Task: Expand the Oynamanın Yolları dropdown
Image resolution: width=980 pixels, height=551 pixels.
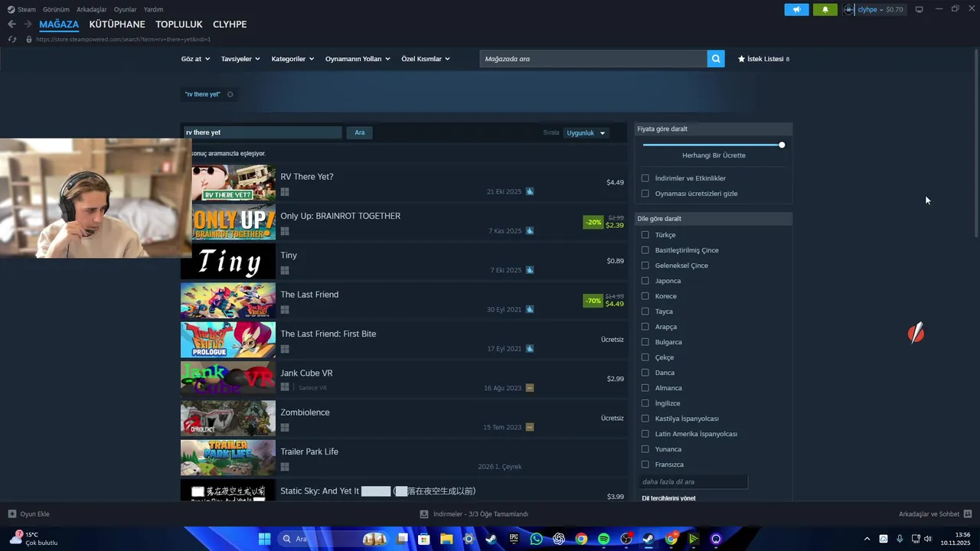Action: (358, 59)
